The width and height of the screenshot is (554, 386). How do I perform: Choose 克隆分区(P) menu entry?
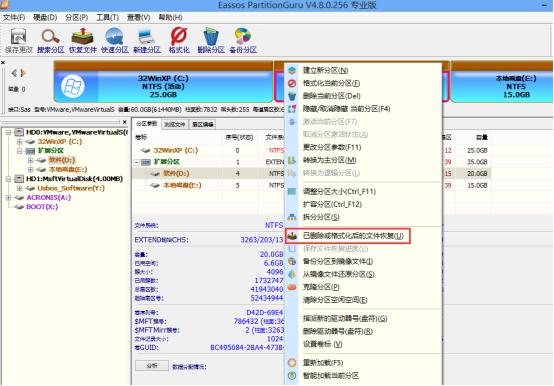(363, 287)
